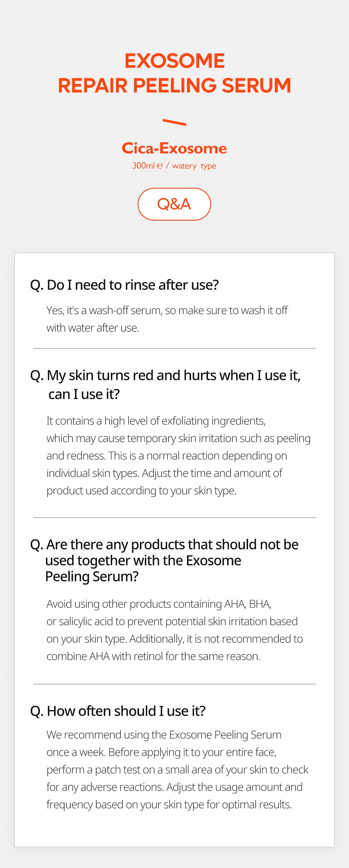This screenshot has width=349, height=868.
Task: Click the Cica-Exosome subtitle
Action: coord(174,148)
